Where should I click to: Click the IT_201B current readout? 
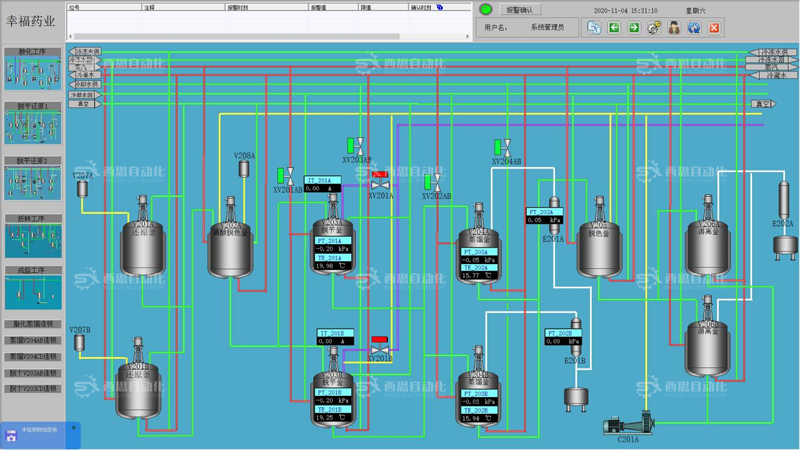[335, 337]
